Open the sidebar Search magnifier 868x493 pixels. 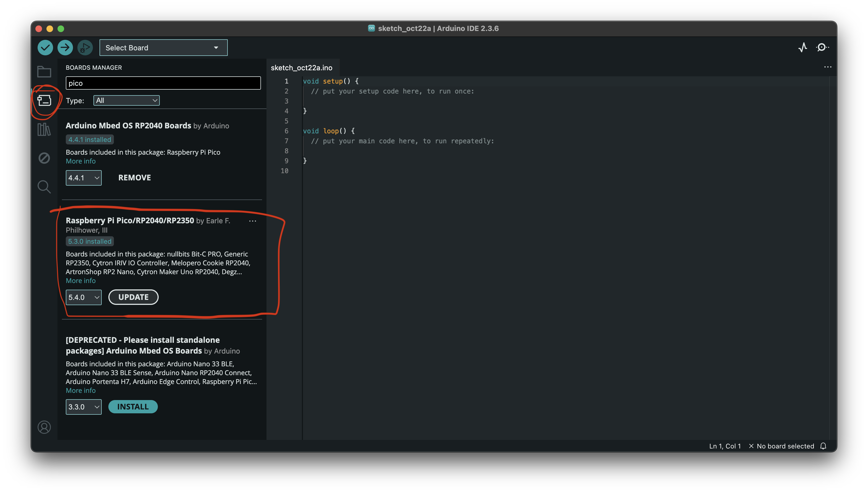(x=44, y=186)
